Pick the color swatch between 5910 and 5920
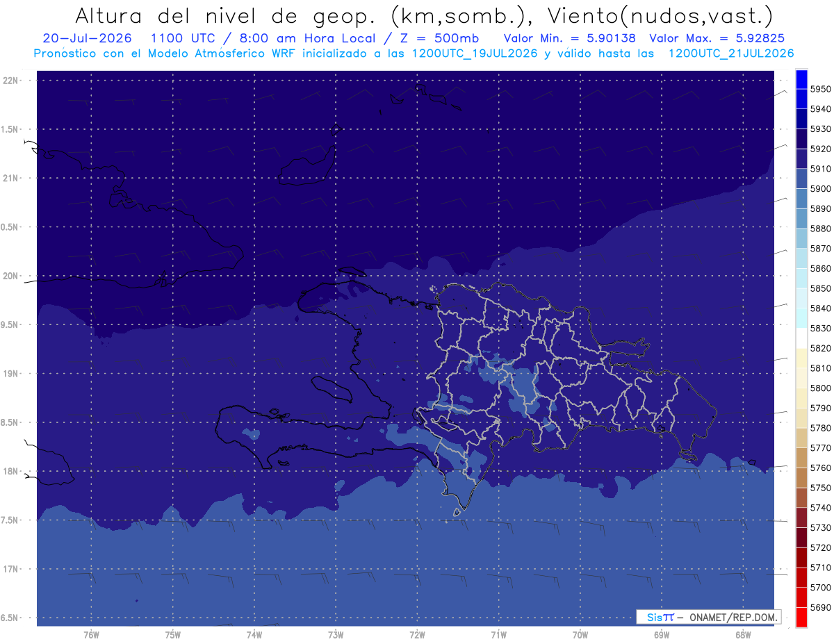The height and width of the screenshot is (644, 834). point(801,159)
